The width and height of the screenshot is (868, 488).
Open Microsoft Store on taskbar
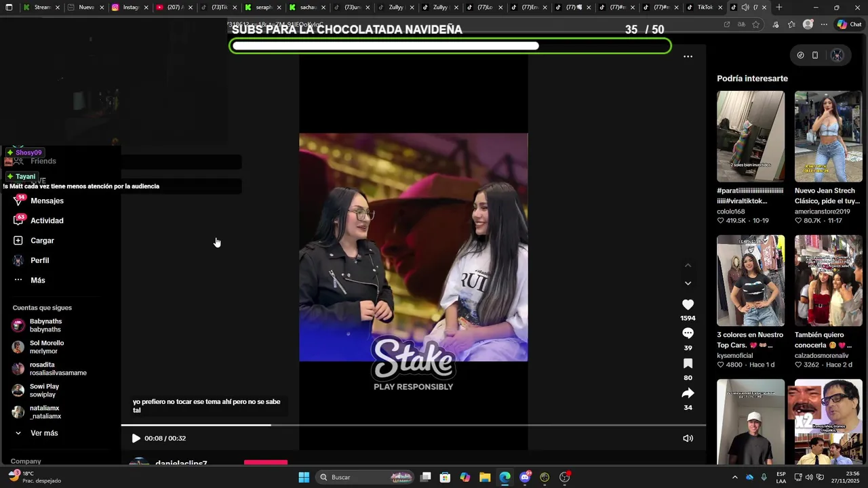445,477
